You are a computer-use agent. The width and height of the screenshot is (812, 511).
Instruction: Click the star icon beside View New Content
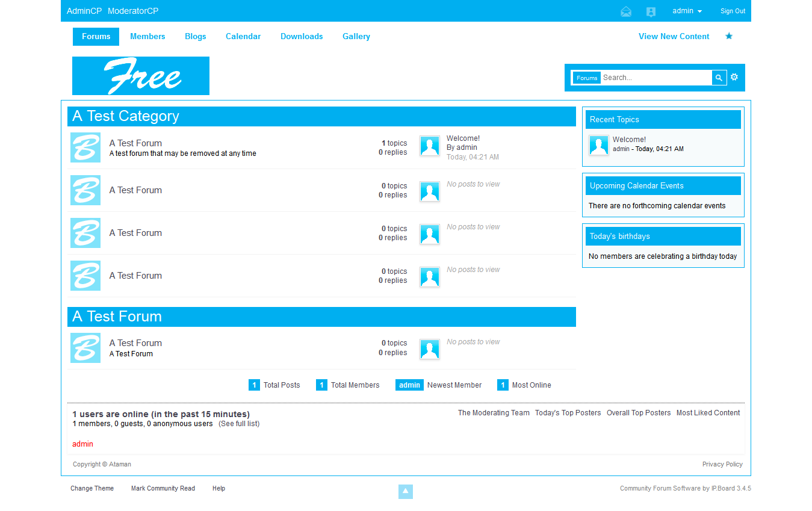729,36
